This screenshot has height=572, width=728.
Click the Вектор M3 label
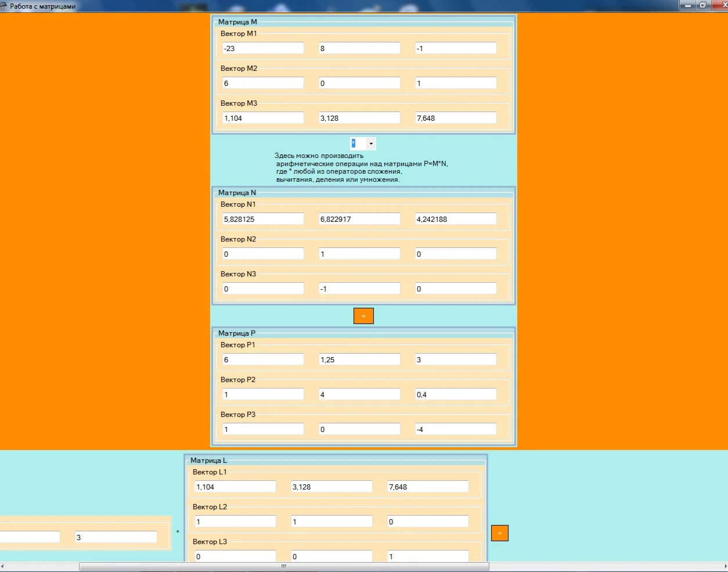(239, 103)
